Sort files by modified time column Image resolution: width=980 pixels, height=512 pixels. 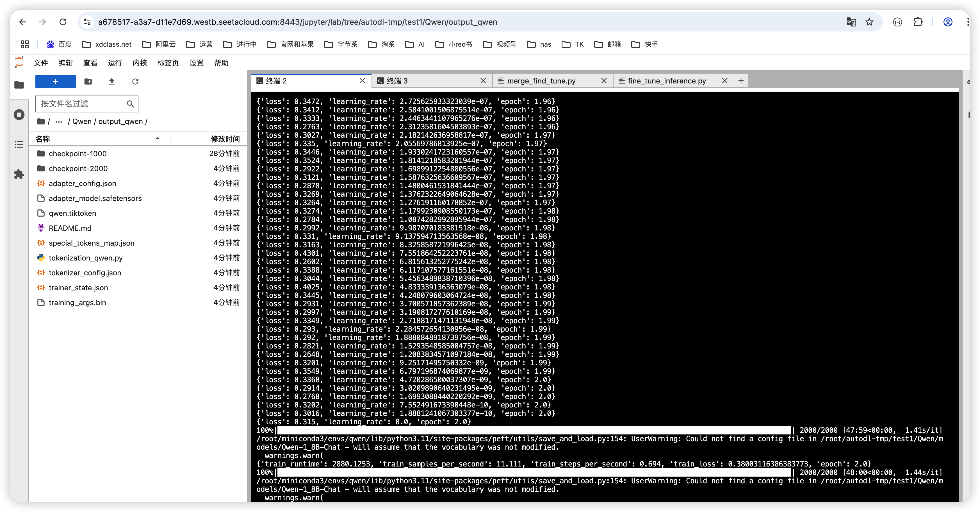225,139
